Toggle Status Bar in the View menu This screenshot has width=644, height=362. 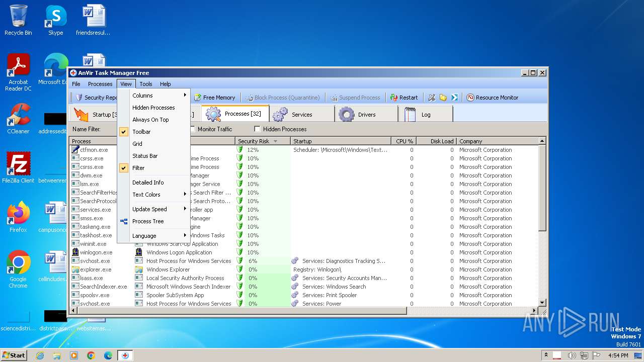click(x=153, y=156)
